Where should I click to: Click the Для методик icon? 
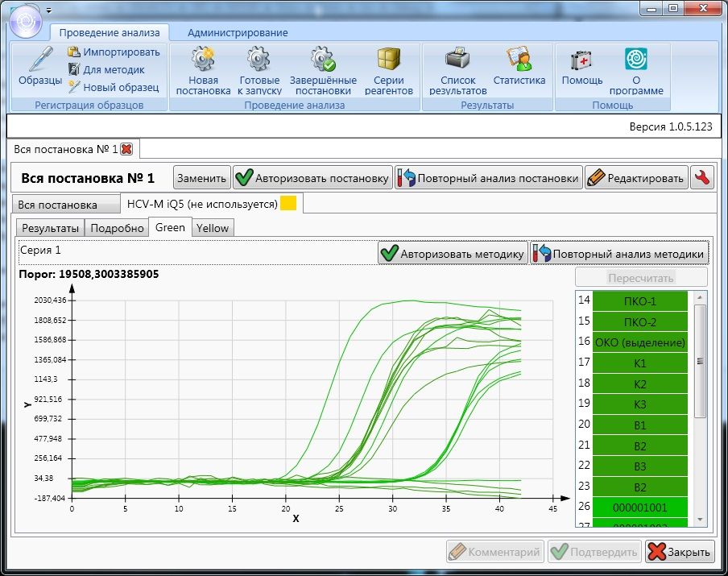(74, 69)
